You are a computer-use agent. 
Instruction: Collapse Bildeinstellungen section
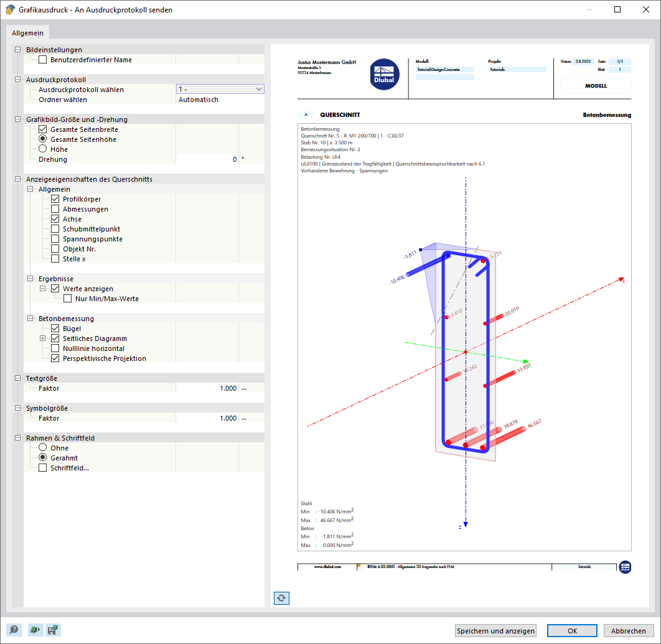[x=17, y=50]
